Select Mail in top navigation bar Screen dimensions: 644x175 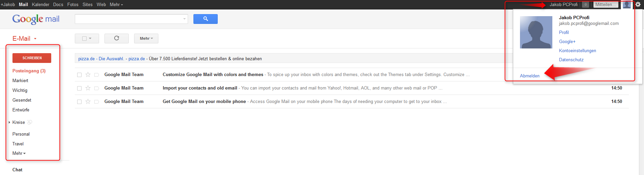click(x=23, y=4)
